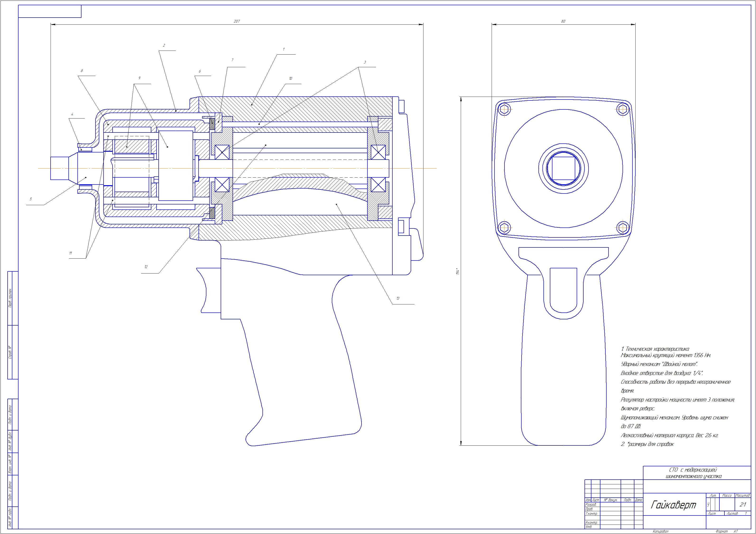Click part callout number 11
The image size is (756, 534).
click(71, 253)
